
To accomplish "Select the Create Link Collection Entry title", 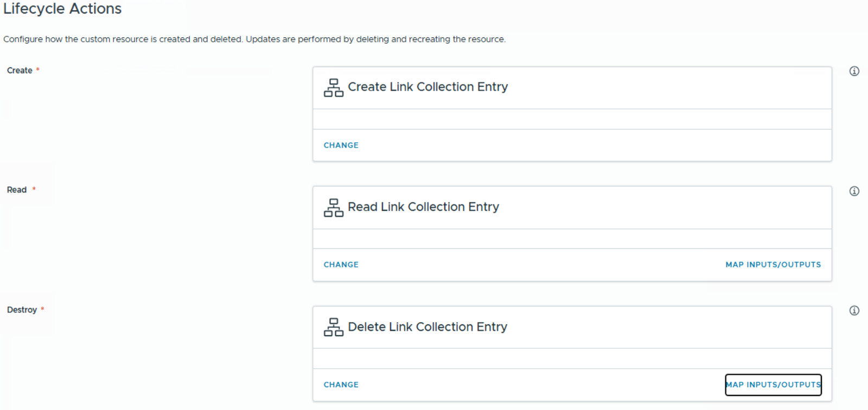I will click(427, 87).
